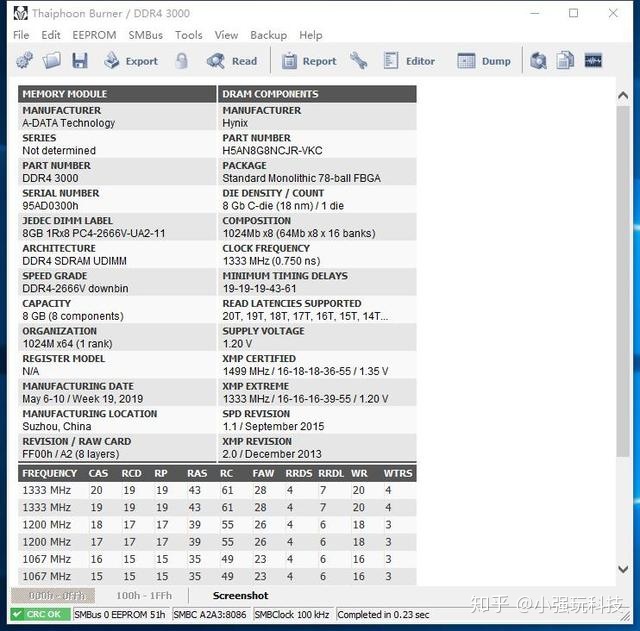This screenshot has width=640, height=631.
Task: Click the waveform monitor toolbar icon
Action: (x=593, y=61)
